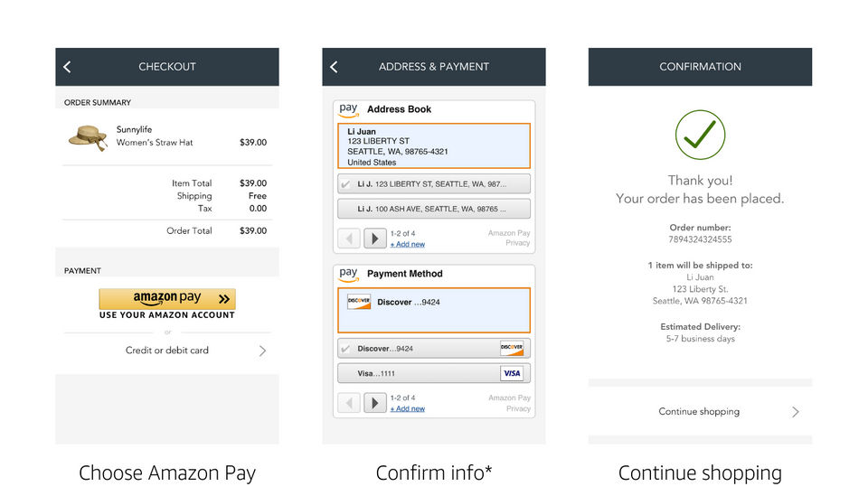The height and width of the screenshot is (496, 868).
Task: Open the Credit or debit card option
Action: [x=167, y=351]
